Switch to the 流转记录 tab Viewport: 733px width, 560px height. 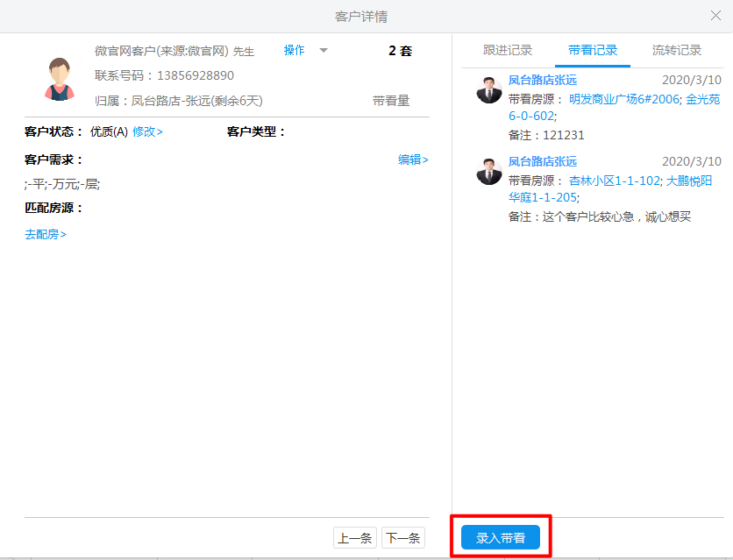tap(677, 50)
